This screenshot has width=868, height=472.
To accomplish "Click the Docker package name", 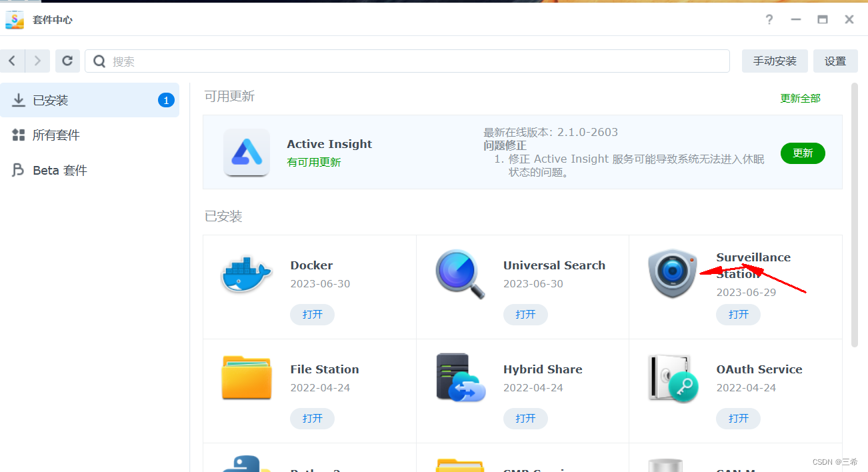I will (311, 265).
